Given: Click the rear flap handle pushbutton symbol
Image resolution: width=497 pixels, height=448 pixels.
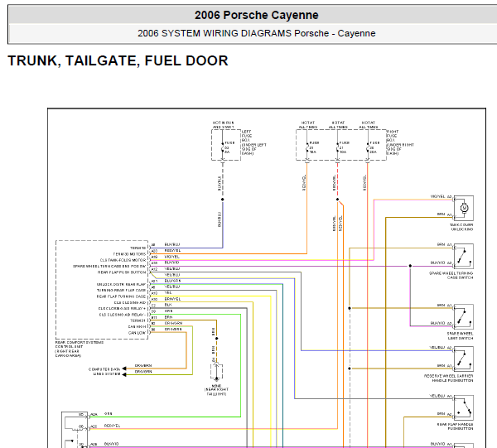Looking at the screenshot, I should (463, 407).
